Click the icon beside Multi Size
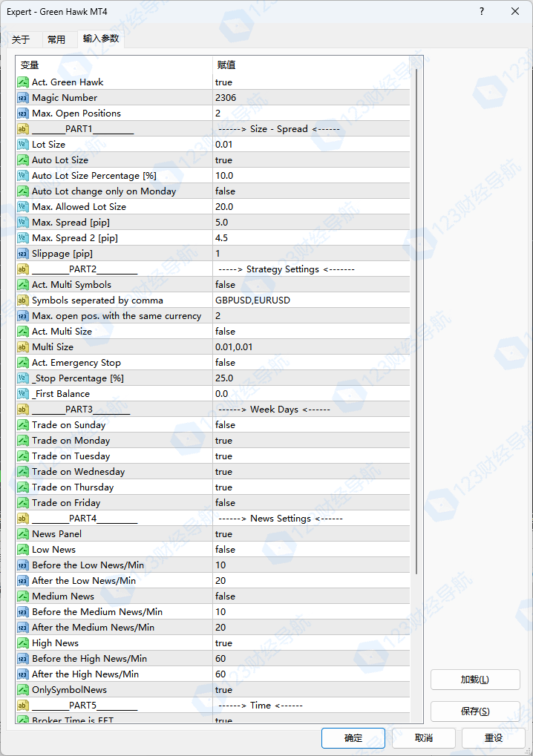Screen dimensions: 533x756 (x=23, y=347)
